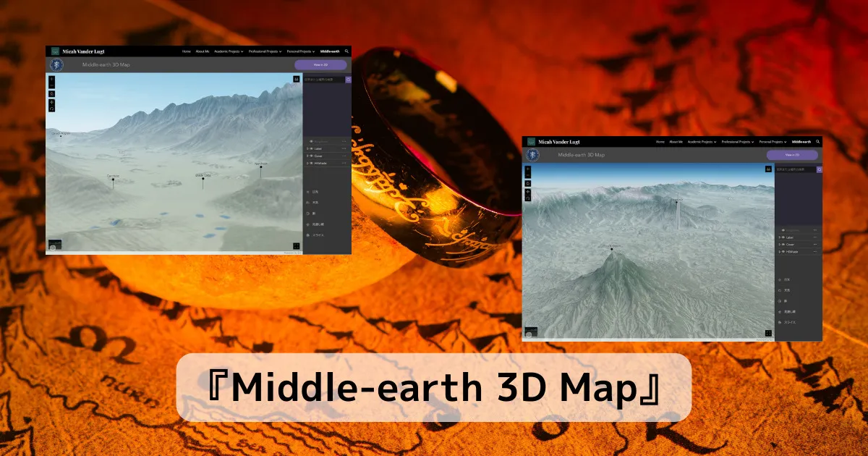868x456 pixels.
Task: Open スライス slice tool in left screenshot
Action: coord(317,235)
